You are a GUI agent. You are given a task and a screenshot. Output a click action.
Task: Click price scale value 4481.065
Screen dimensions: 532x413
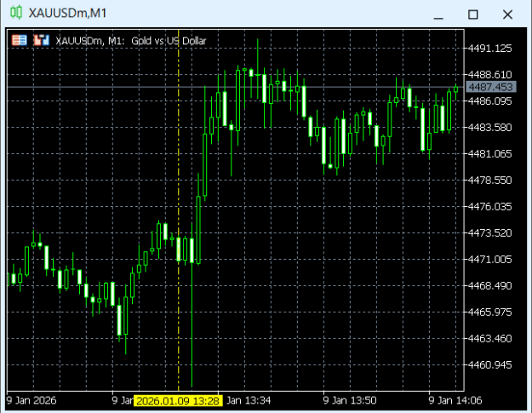[490, 154]
